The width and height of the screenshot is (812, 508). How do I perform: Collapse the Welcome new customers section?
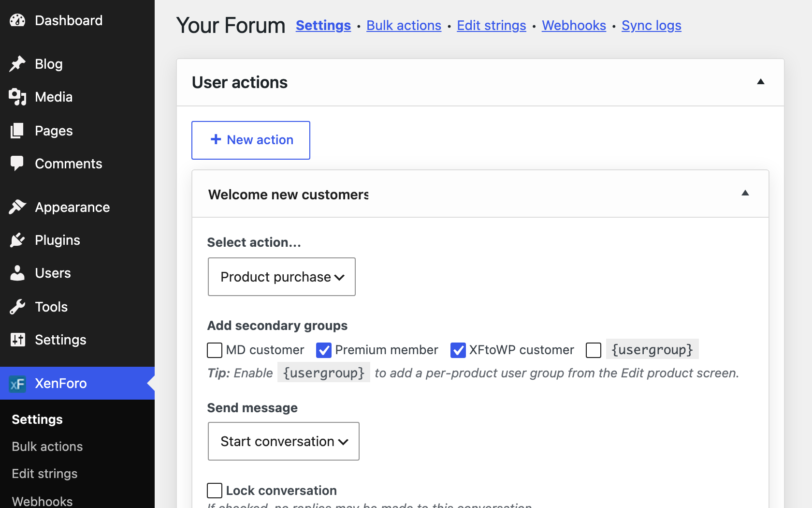click(x=745, y=193)
